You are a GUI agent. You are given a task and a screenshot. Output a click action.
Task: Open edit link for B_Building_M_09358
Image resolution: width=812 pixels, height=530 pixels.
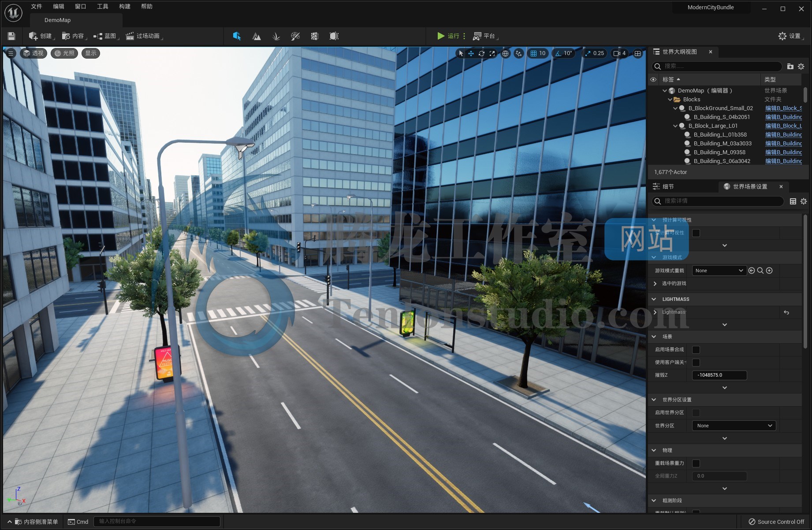point(783,152)
